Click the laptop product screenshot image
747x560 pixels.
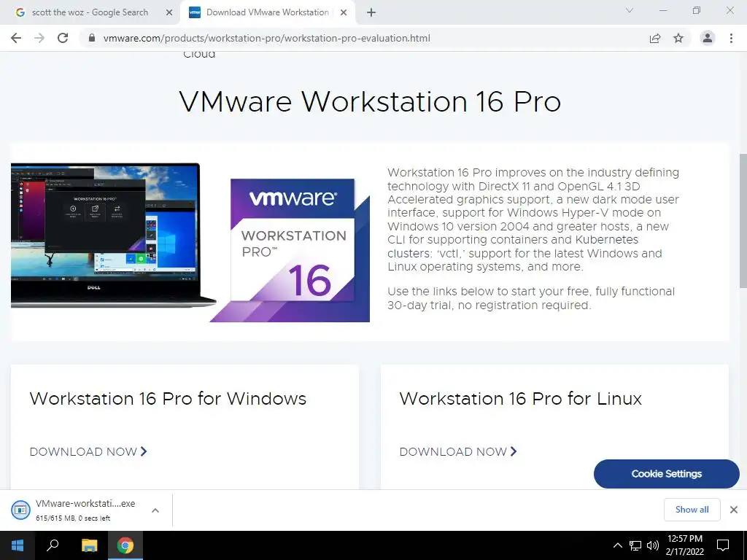point(112,236)
